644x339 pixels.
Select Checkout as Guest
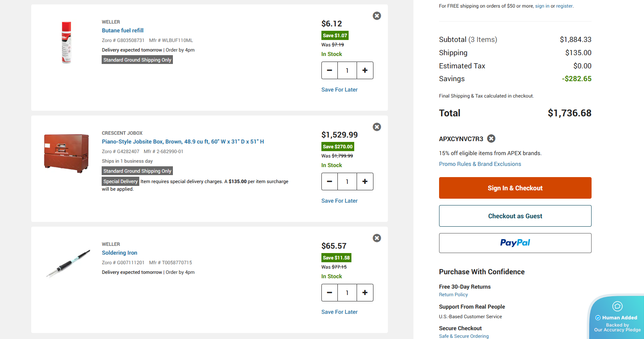coord(515,216)
